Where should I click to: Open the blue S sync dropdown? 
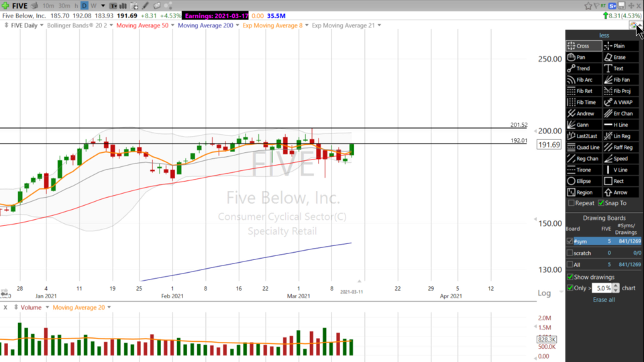[x=612, y=6]
